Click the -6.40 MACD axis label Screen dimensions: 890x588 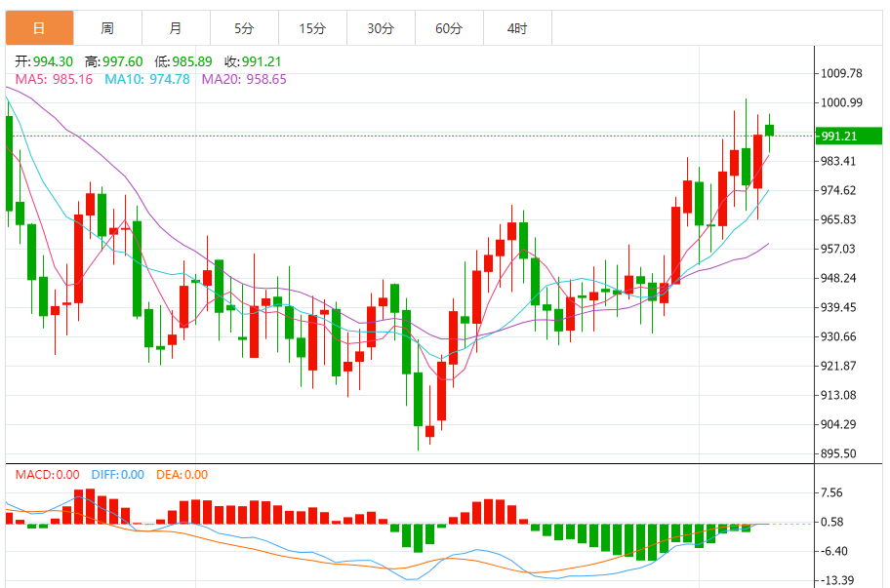coord(834,551)
